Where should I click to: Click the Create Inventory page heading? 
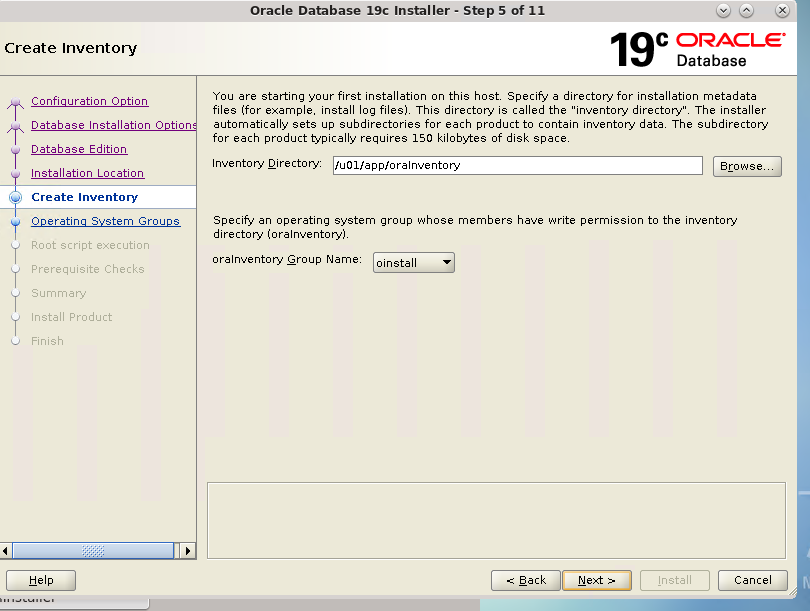(x=71, y=48)
